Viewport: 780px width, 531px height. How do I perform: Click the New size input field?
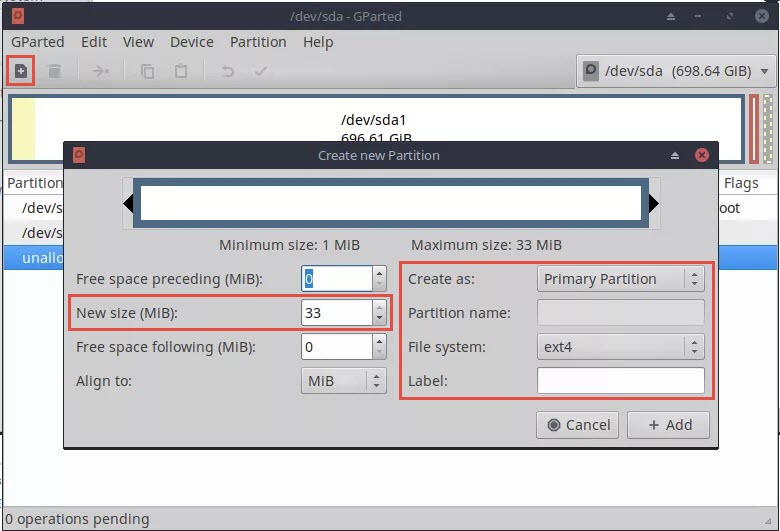click(337, 313)
